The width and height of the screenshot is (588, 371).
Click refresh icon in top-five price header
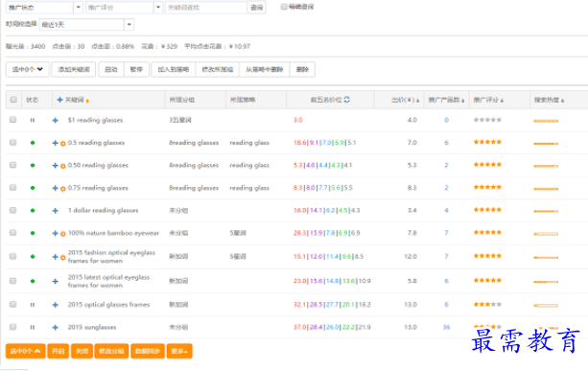click(x=346, y=100)
